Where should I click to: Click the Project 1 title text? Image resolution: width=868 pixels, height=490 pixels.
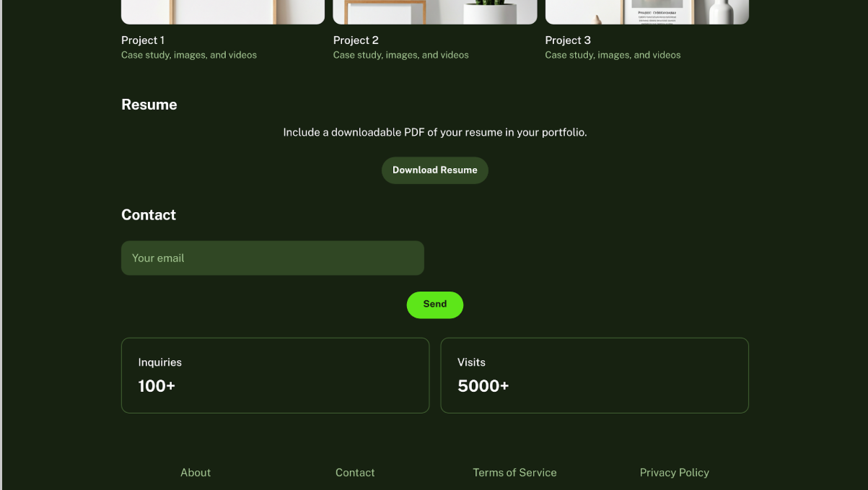143,40
